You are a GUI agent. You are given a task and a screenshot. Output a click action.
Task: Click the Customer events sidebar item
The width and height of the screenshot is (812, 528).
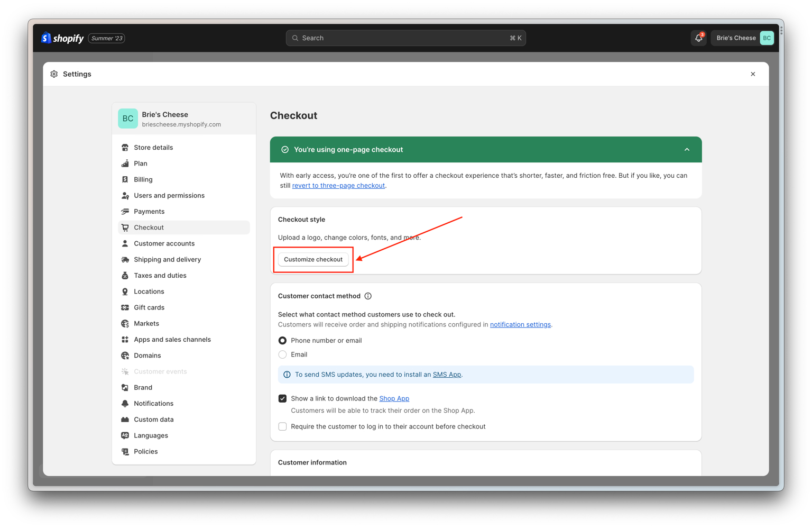184,371
